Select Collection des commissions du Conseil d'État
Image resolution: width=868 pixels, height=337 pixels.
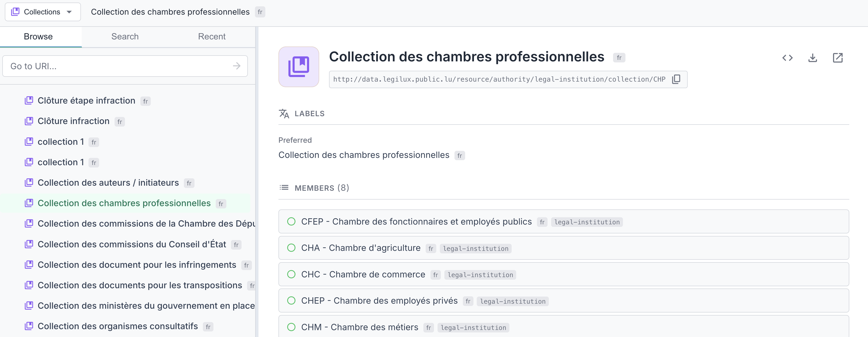click(132, 245)
